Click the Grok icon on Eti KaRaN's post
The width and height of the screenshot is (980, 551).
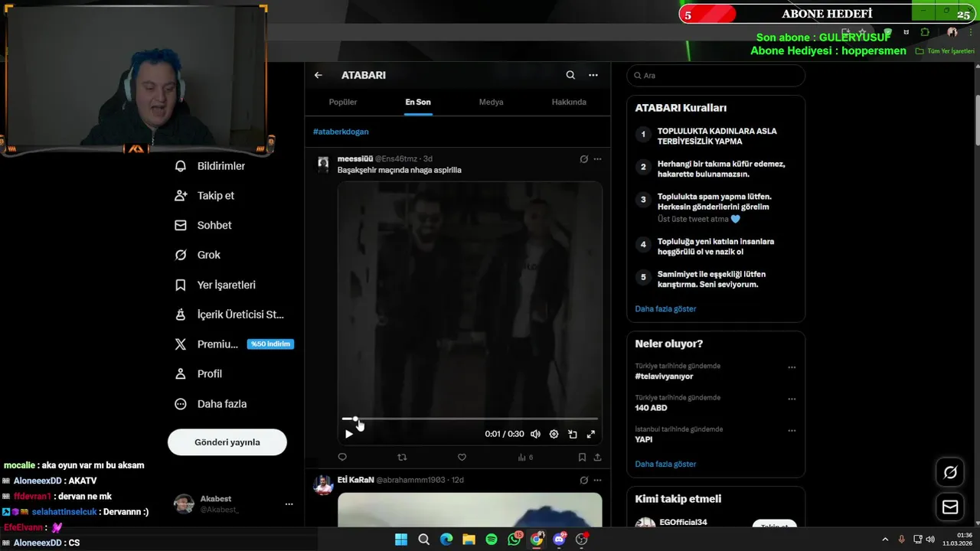[584, 480]
